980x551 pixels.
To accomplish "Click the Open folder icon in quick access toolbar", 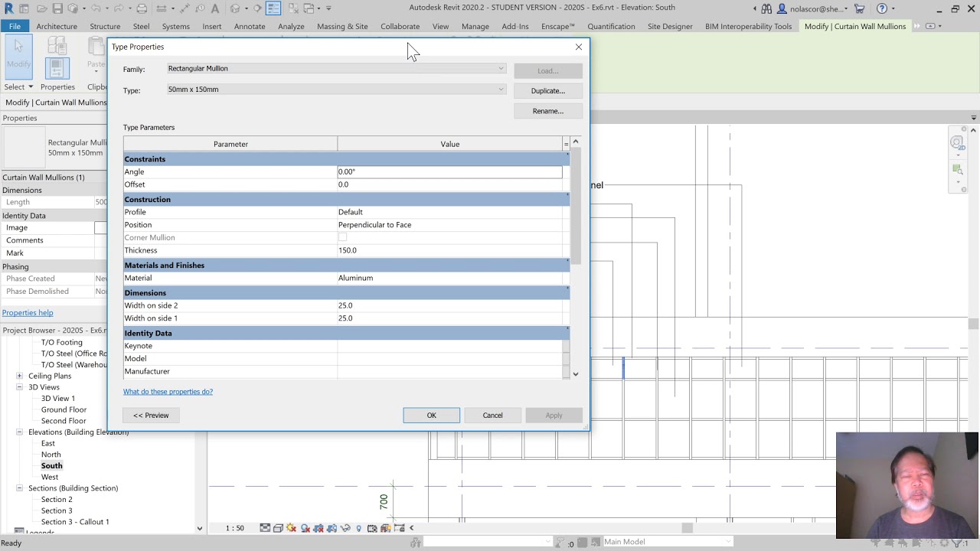I will pyautogui.click(x=42, y=8).
